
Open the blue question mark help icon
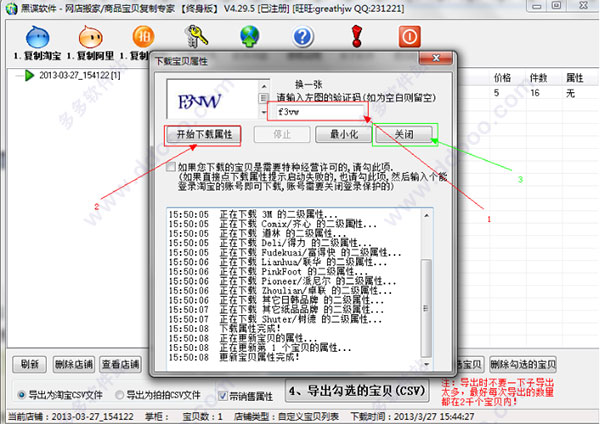[303, 37]
